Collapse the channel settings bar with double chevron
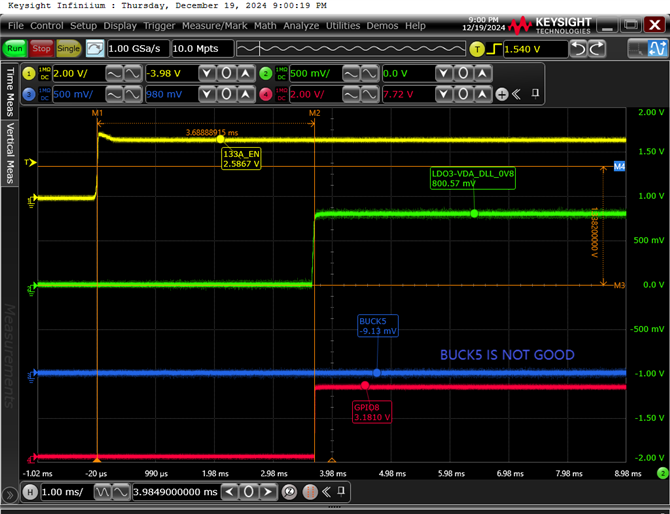Image resolution: width=670 pixels, height=514 pixels. (x=516, y=94)
